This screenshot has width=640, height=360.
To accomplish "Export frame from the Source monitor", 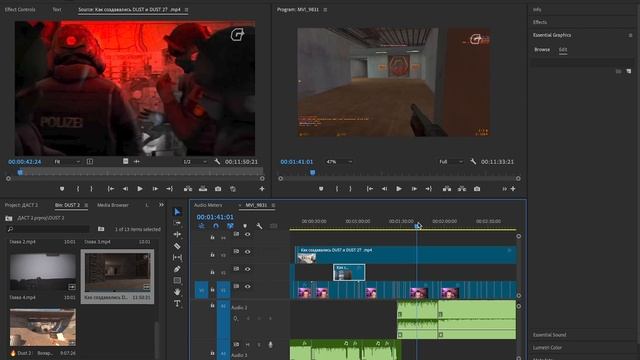I will click(x=218, y=189).
